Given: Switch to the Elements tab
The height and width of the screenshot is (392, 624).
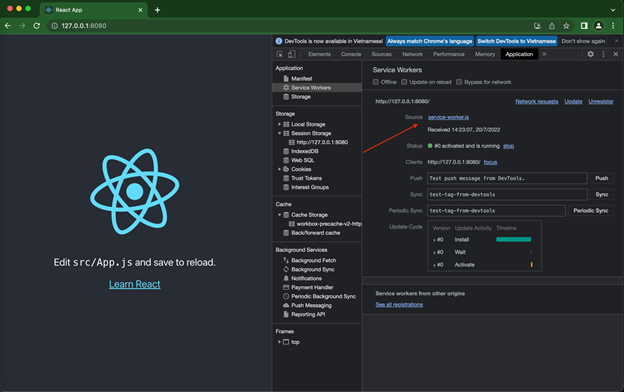Looking at the screenshot, I should click(x=319, y=54).
